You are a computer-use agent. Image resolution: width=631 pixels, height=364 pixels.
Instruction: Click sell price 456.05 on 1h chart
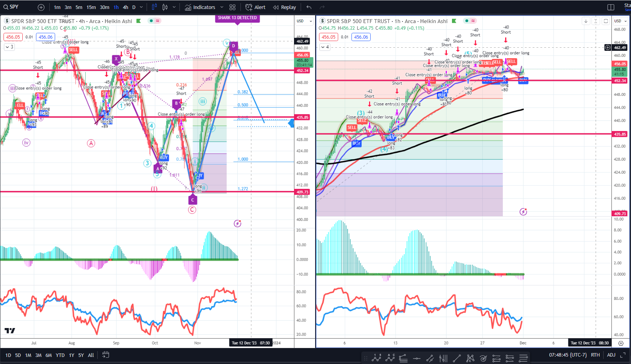pyautogui.click(x=328, y=37)
